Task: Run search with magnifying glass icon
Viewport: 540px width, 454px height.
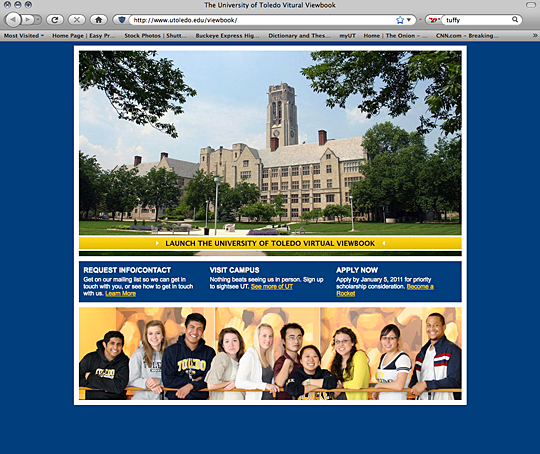Action: pyautogui.click(x=515, y=20)
